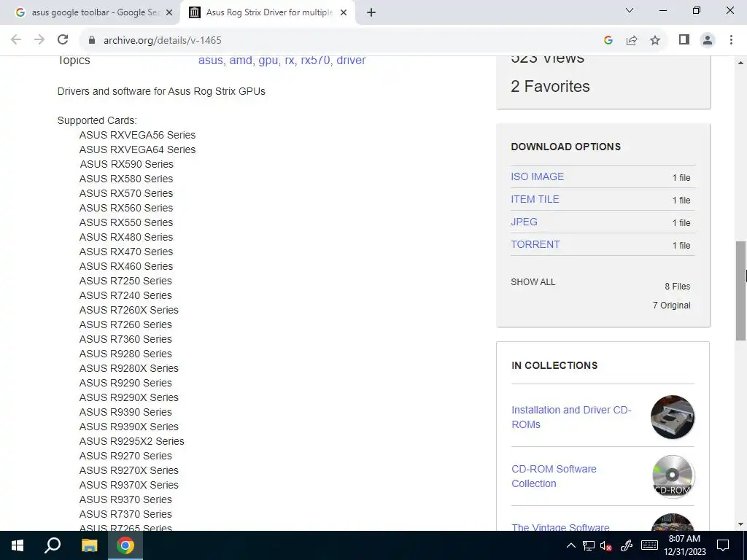Click the page vertical scrollbar thumb
Viewport: 747px width, 560px height.
click(740, 290)
